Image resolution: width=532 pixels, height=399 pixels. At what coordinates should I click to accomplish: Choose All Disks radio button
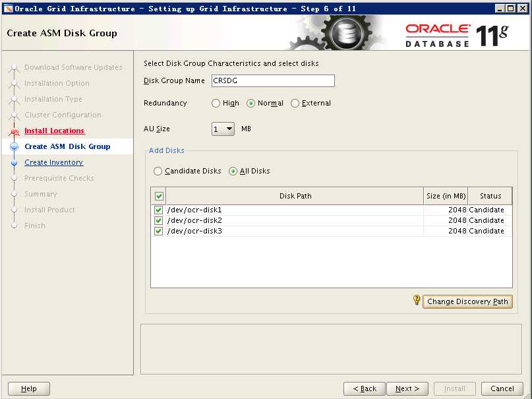point(233,171)
